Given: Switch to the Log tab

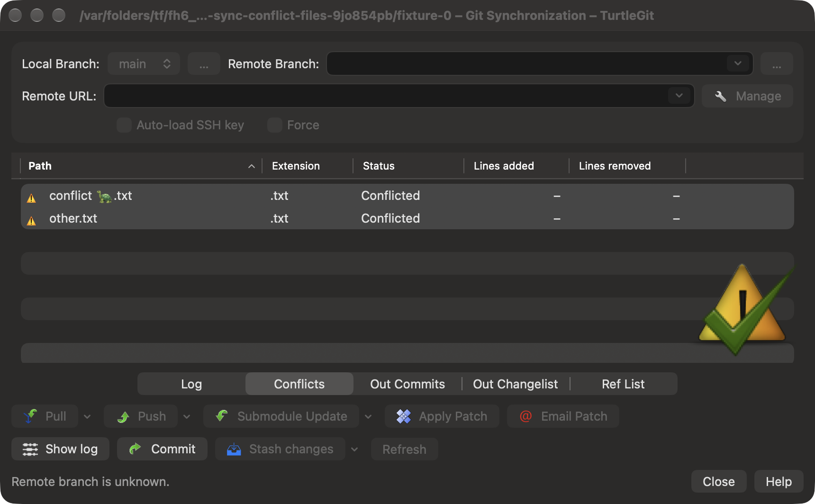Looking at the screenshot, I should 191,384.
